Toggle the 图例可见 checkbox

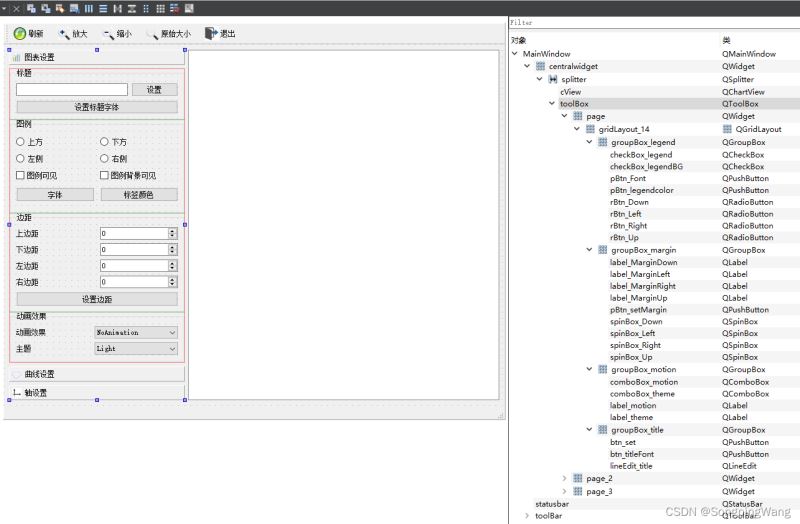(21, 176)
